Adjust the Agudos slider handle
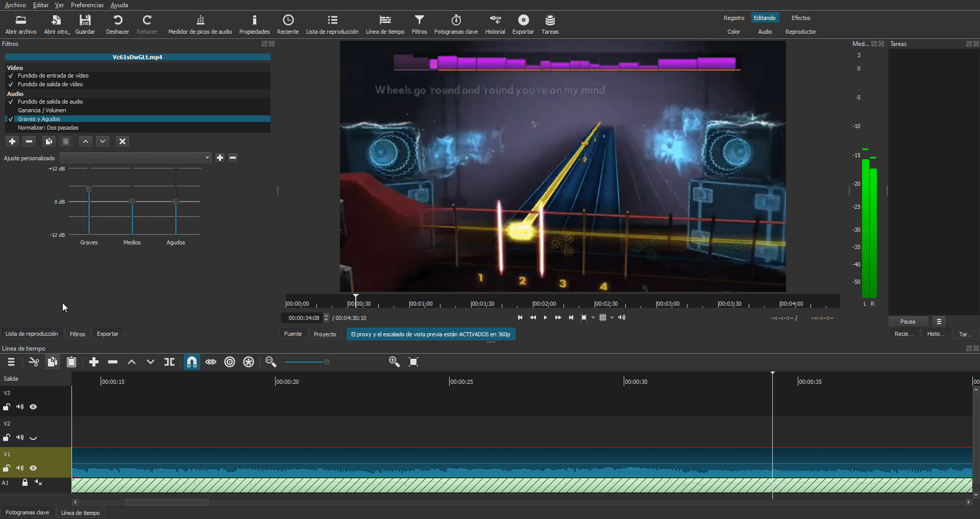This screenshot has height=519, width=980. click(176, 202)
